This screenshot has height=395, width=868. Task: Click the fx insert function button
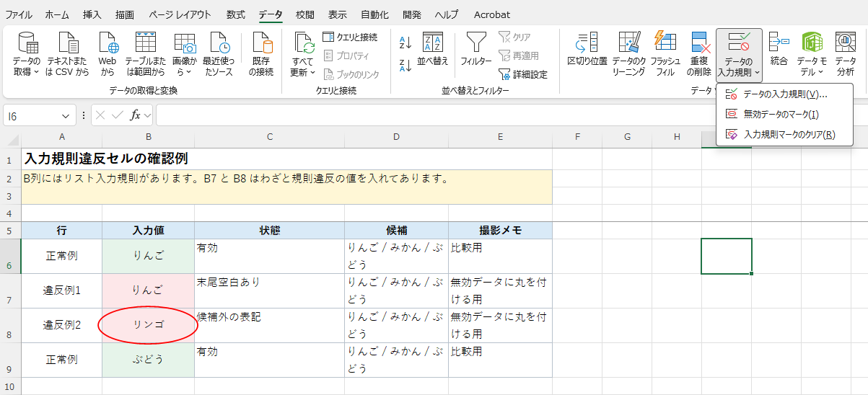pos(135,115)
